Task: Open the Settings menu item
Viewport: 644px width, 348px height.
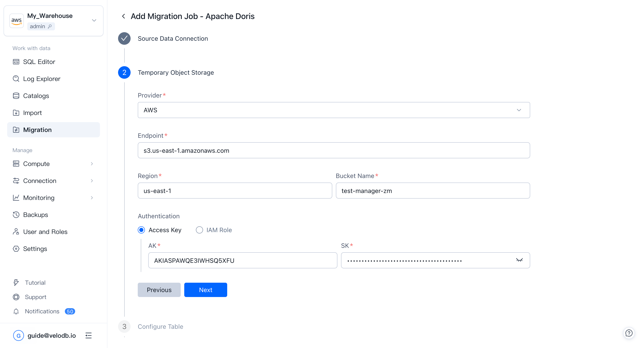Action: tap(35, 248)
